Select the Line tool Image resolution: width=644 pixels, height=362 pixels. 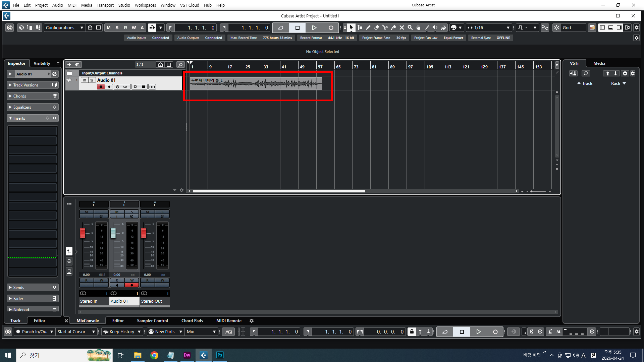427,28
